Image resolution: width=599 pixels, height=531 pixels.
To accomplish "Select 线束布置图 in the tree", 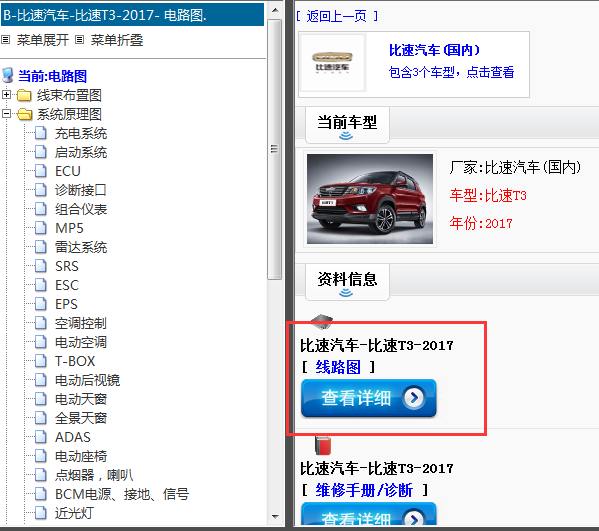I will (x=69, y=95).
